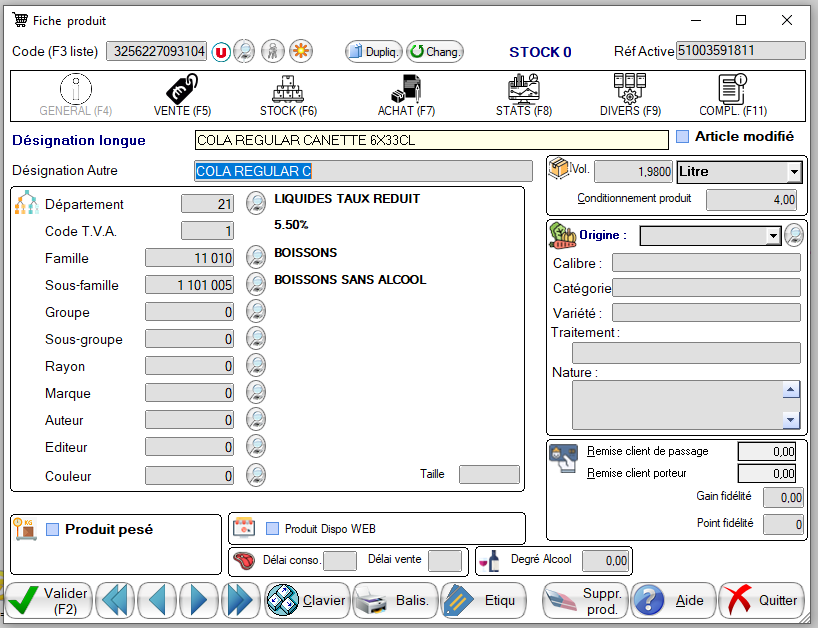
Task: Expand the Litre unit dropdown
Action: tap(794, 172)
